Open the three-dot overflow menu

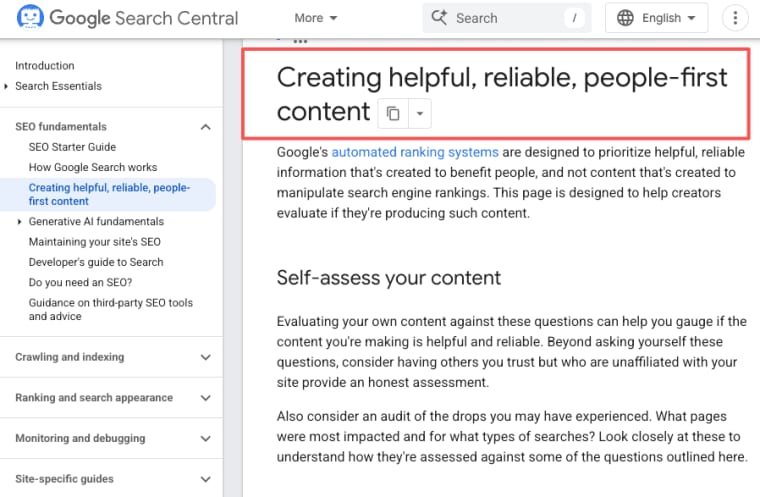point(735,18)
